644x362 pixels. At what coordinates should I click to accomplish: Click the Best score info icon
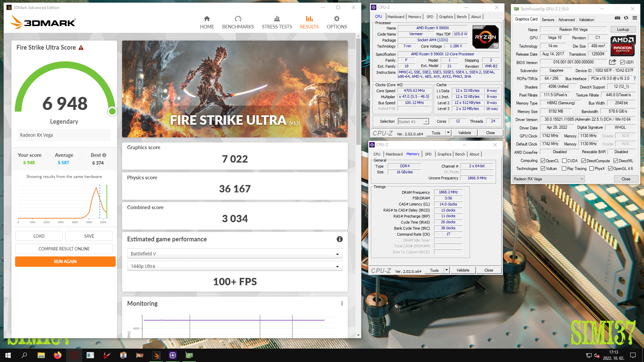[104, 155]
